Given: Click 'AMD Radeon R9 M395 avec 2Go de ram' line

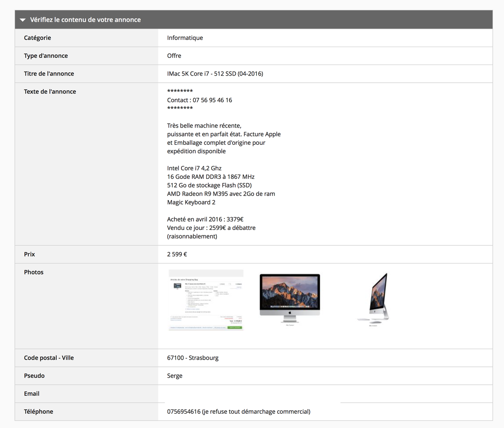Looking at the screenshot, I should point(221,194).
